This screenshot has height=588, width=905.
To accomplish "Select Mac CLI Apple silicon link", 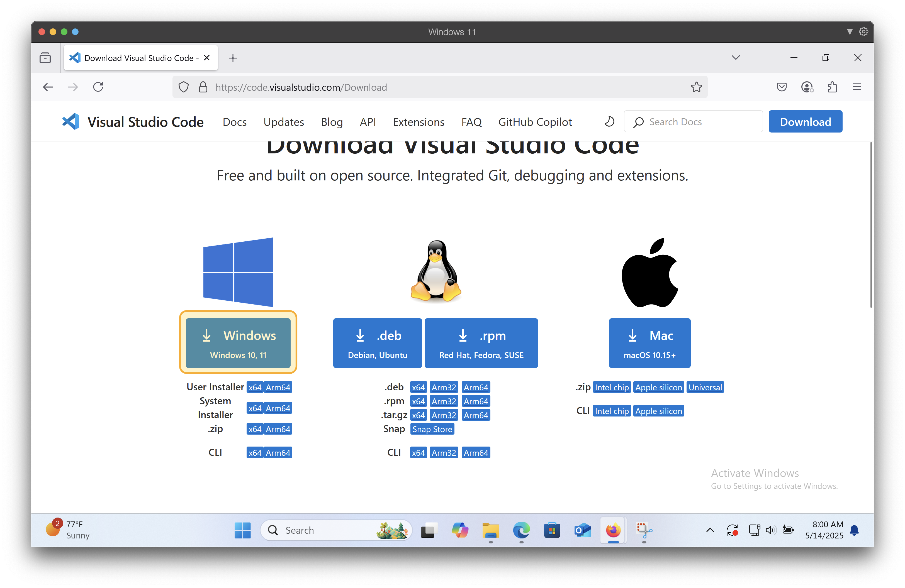I will (659, 411).
